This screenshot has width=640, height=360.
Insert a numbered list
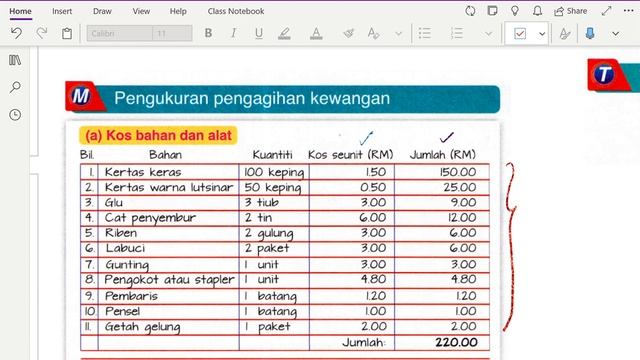click(x=457, y=33)
